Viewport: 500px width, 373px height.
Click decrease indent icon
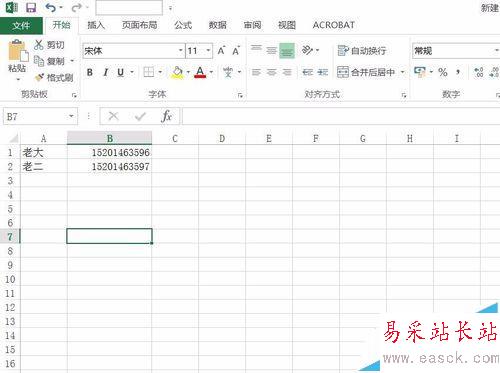pos(307,72)
